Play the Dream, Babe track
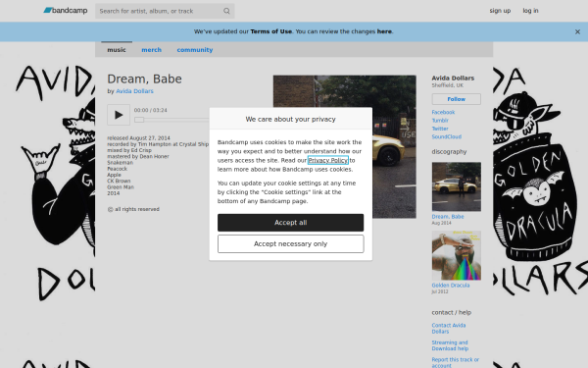588x368 pixels. [x=119, y=115]
